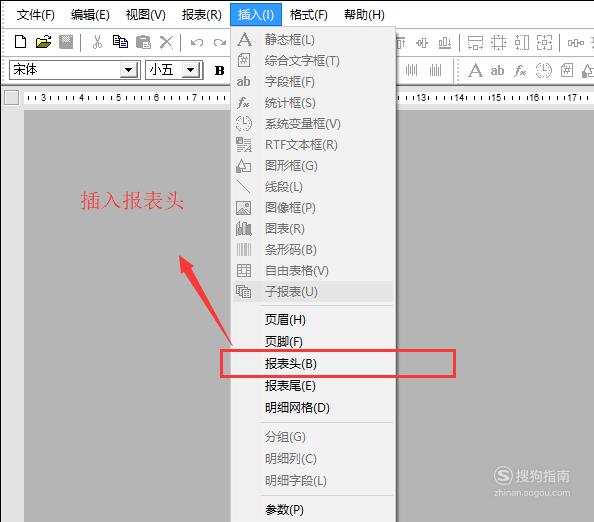This screenshot has height=522, width=594.
Task: Open the 编辑(E) menu
Action: [90, 15]
